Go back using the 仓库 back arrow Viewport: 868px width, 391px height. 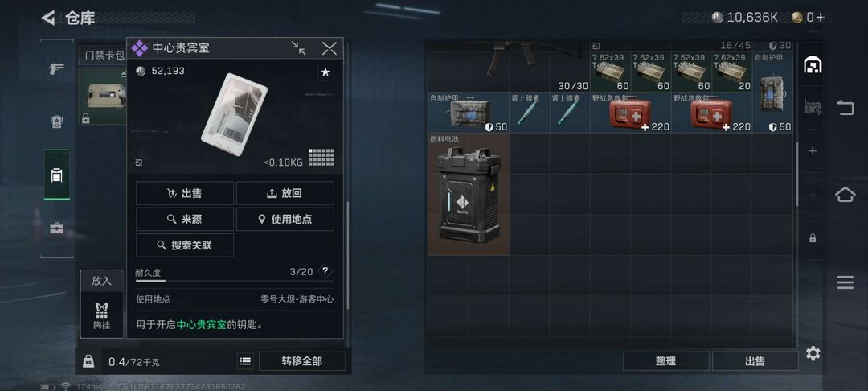coord(49,18)
